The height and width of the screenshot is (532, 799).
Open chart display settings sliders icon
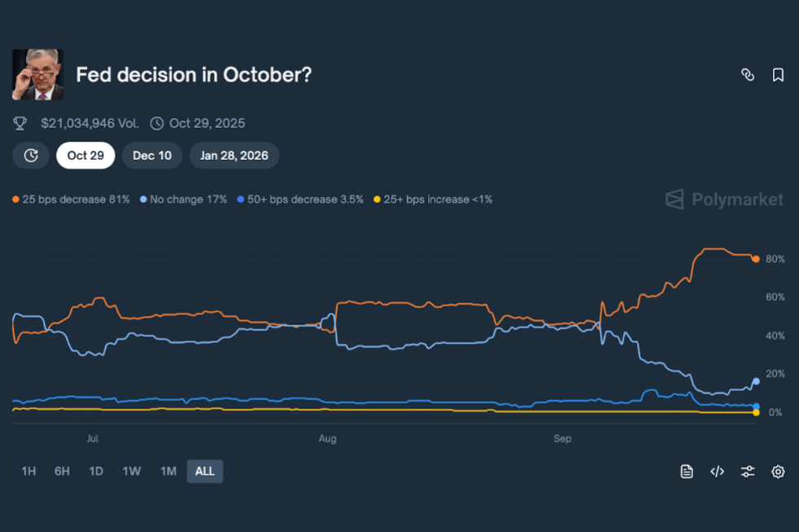pos(748,471)
